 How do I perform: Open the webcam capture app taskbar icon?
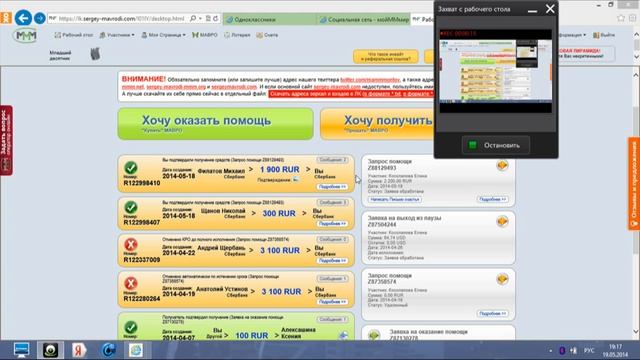51,350
